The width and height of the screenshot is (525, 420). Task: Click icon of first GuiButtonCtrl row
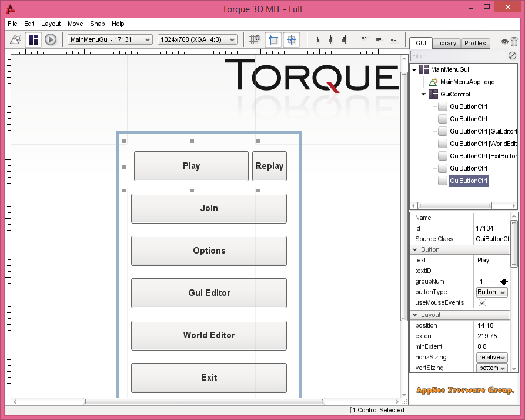[443, 106]
